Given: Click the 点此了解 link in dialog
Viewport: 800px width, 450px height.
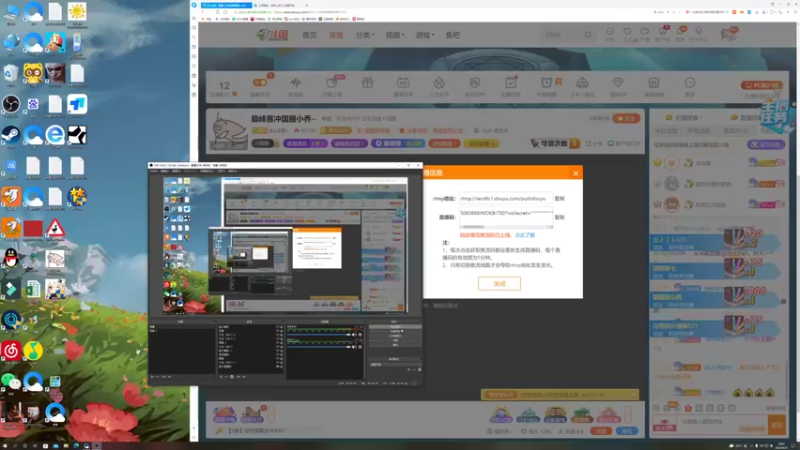Looking at the screenshot, I should pos(524,235).
